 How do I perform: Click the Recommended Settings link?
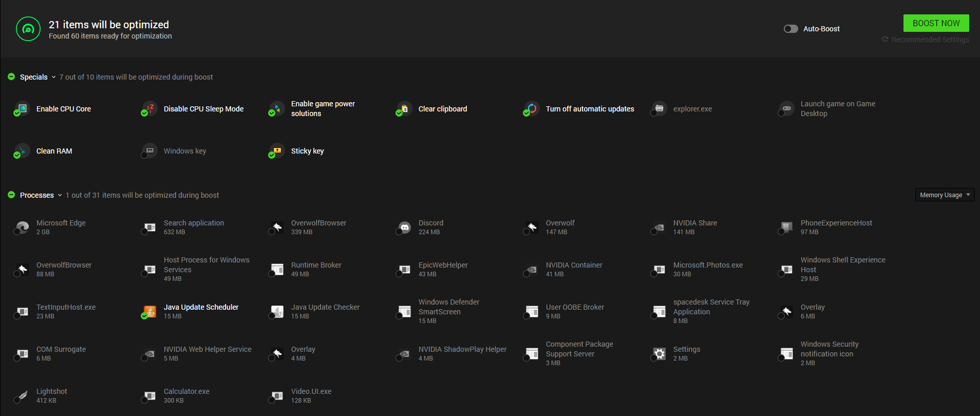926,40
